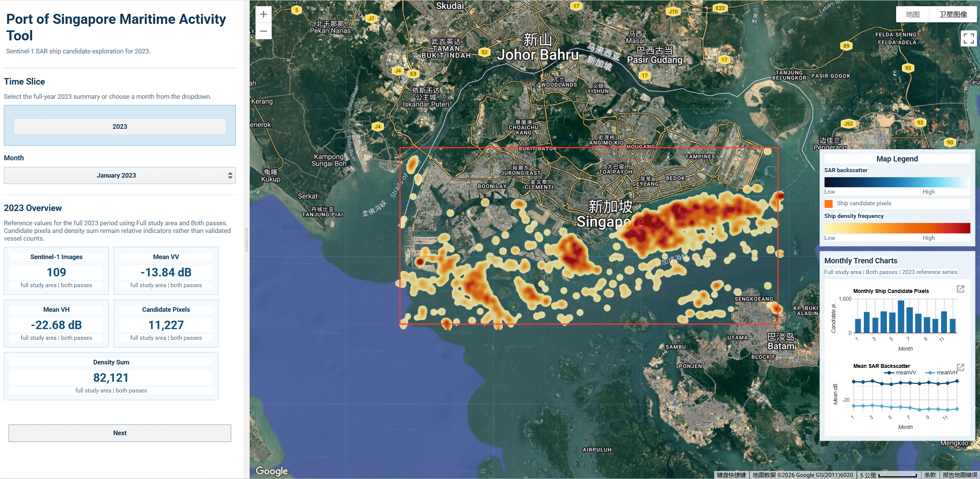Pop out Monthly Ship Candidate Pixels chart
The height and width of the screenshot is (479, 980).
pos(960,289)
